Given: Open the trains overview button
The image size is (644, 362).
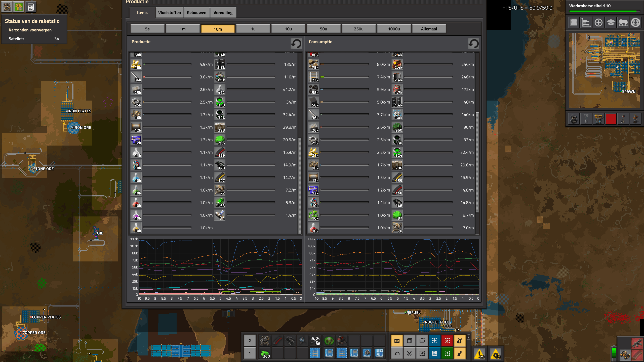Looking at the screenshot, I should click(623, 23).
